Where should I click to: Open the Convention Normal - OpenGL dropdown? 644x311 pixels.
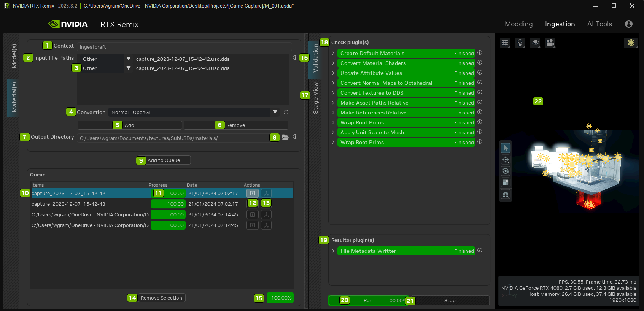[194, 112]
